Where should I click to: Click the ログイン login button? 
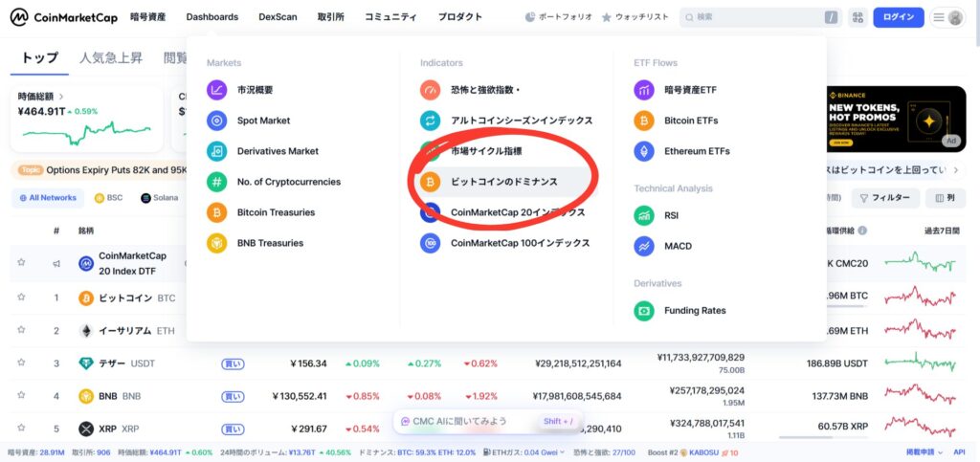click(x=899, y=17)
